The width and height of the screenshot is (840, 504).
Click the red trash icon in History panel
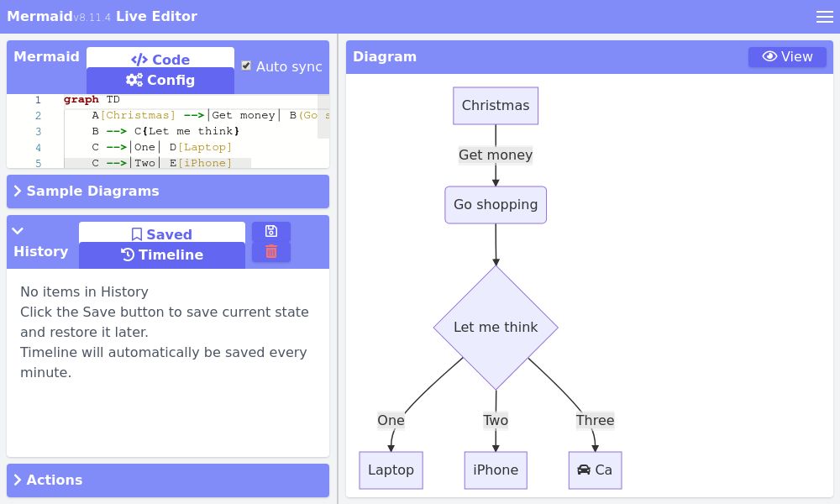click(x=271, y=251)
